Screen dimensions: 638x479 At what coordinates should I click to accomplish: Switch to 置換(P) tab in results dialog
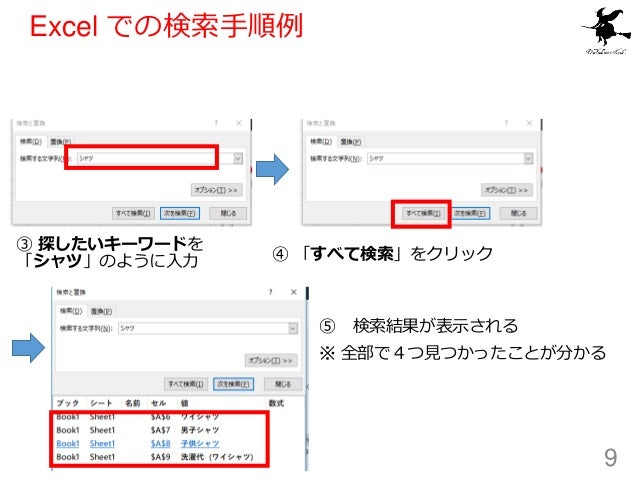click(x=101, y=311)
